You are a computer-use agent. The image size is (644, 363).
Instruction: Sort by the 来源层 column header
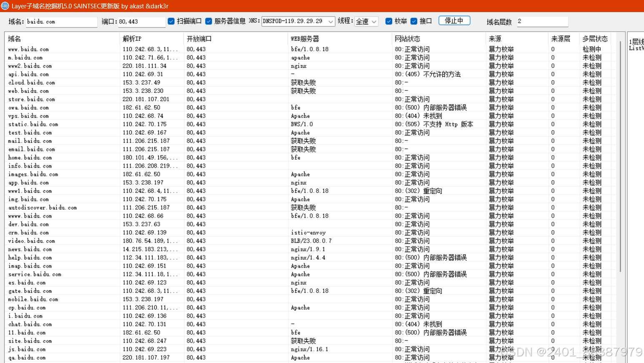(564, 39)
